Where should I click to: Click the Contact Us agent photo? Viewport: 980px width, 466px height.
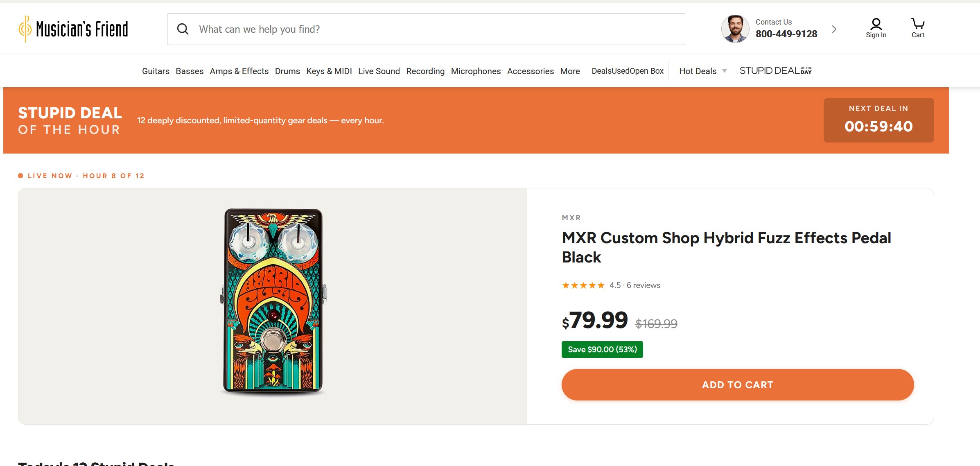pyautogui.click(x=735, y=29)
